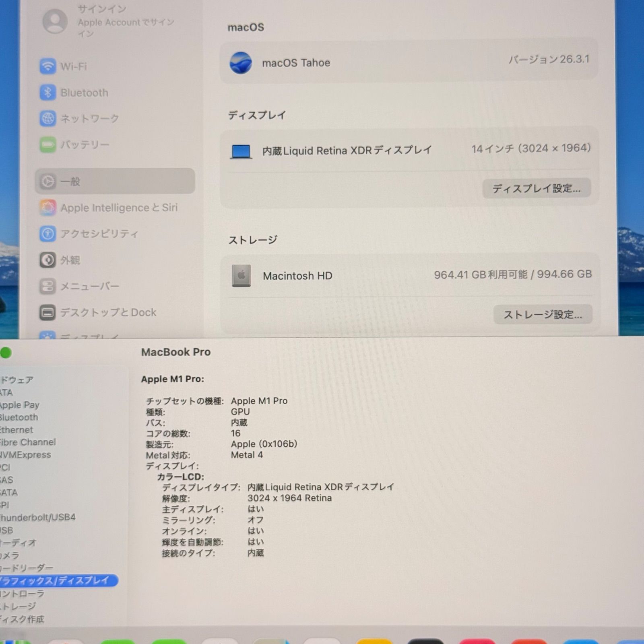644x644 pixels.
Task: Click 964.41 GB 利用可能 storage text
Action: tap(481, 275)
